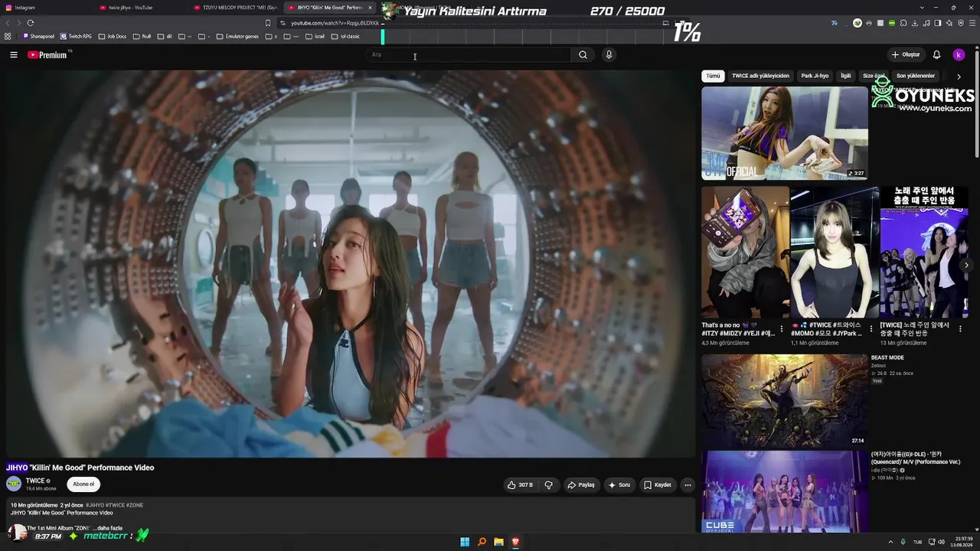Click the 'Oluştur' create button

click(x=906, y=55)
